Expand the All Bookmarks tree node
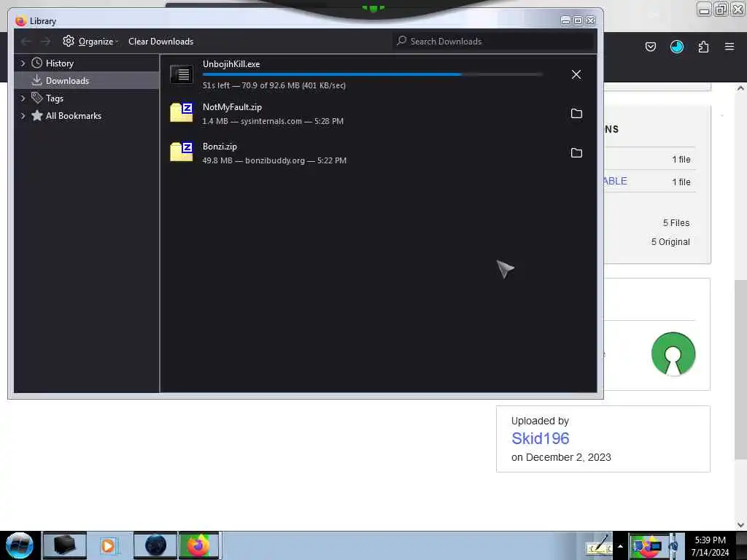Image resolution: width=747 pixels, height=560 pixels. 23,116
